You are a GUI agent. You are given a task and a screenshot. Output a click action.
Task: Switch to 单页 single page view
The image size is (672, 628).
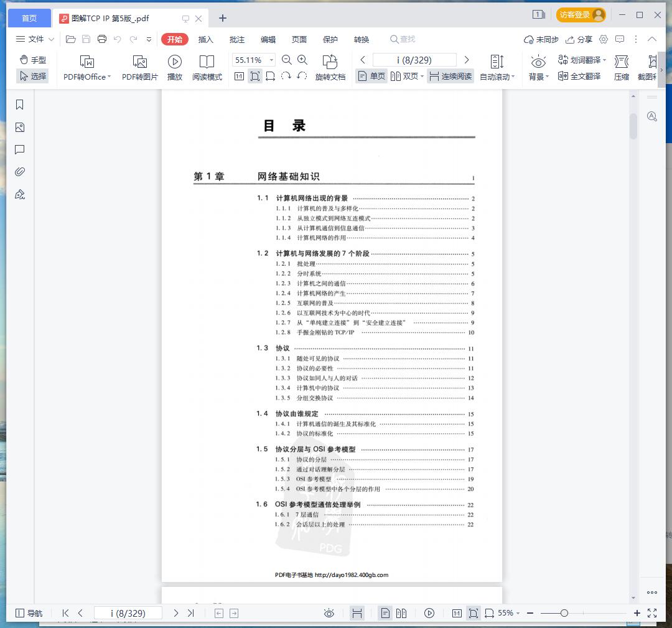(x=371, y=77)
